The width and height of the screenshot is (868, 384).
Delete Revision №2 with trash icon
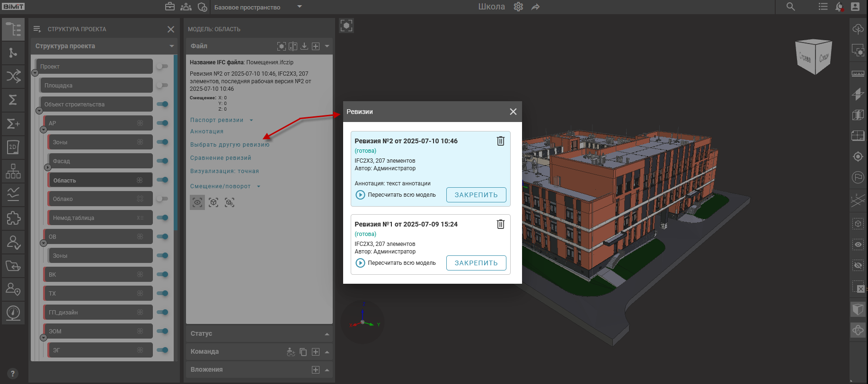point(500,141)
